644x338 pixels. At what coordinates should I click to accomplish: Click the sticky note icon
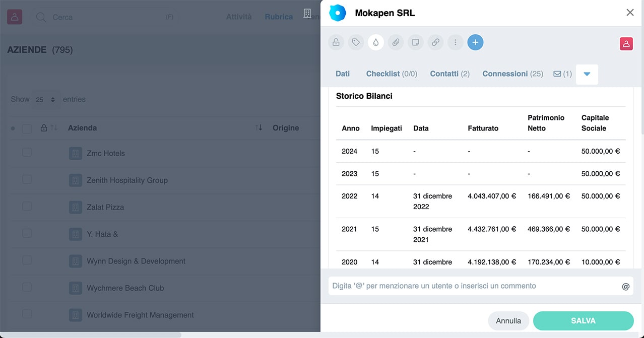coord(416,43)
